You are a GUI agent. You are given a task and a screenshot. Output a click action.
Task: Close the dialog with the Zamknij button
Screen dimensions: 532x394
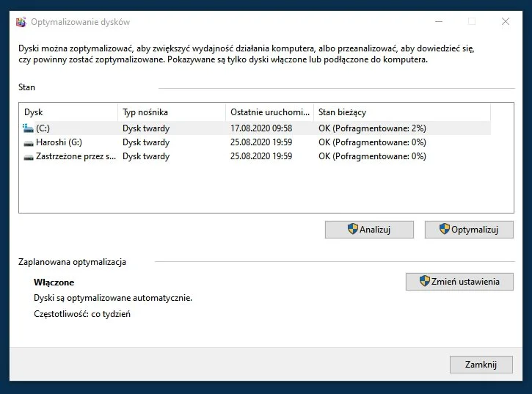click(481, 365)
